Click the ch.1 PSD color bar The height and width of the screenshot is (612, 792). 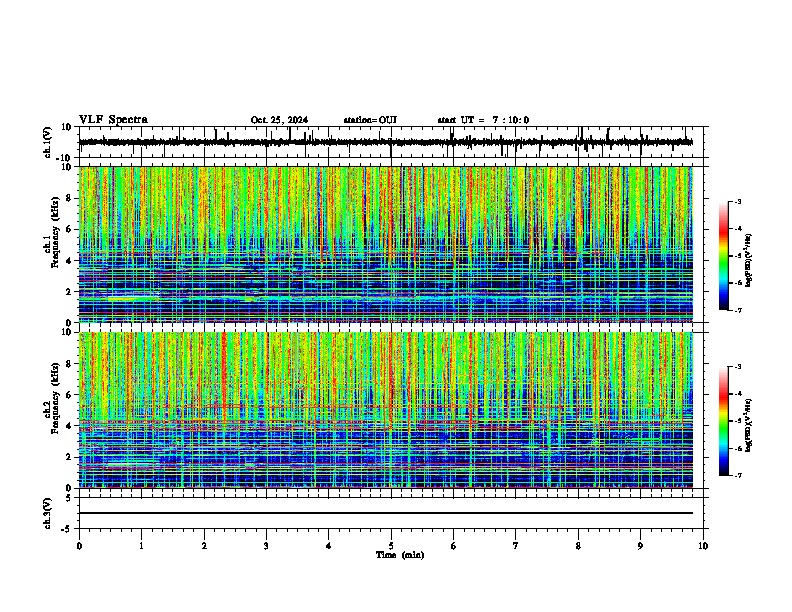724,256
